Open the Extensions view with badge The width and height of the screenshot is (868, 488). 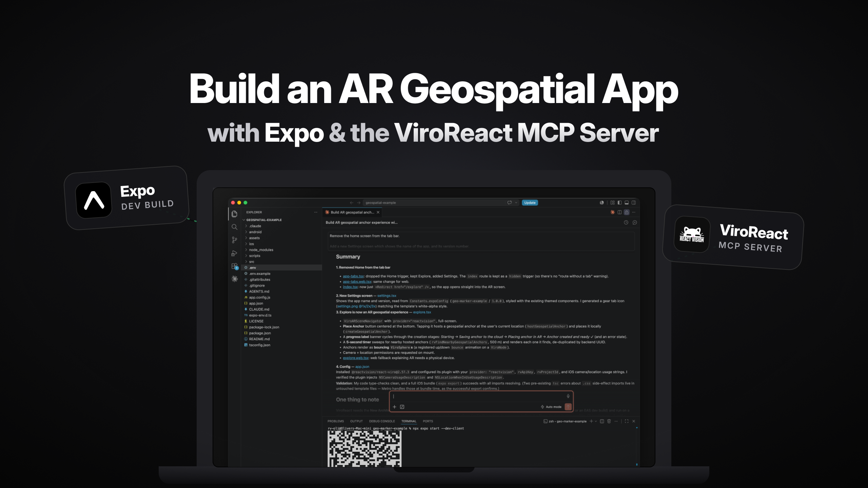(235, 266)
